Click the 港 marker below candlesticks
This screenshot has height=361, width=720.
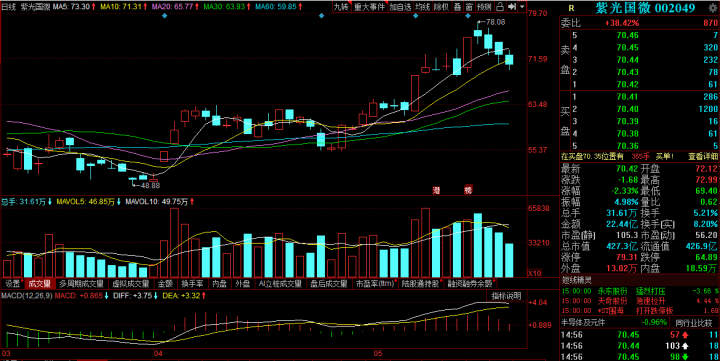pyautogui.click(x=437, y=190)
